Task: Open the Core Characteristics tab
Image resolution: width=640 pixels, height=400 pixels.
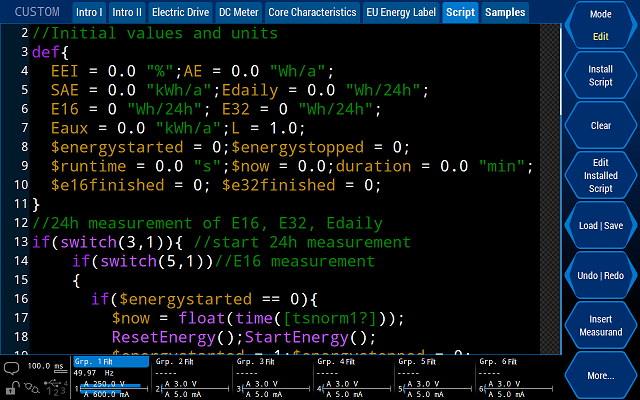Action: 312,12
